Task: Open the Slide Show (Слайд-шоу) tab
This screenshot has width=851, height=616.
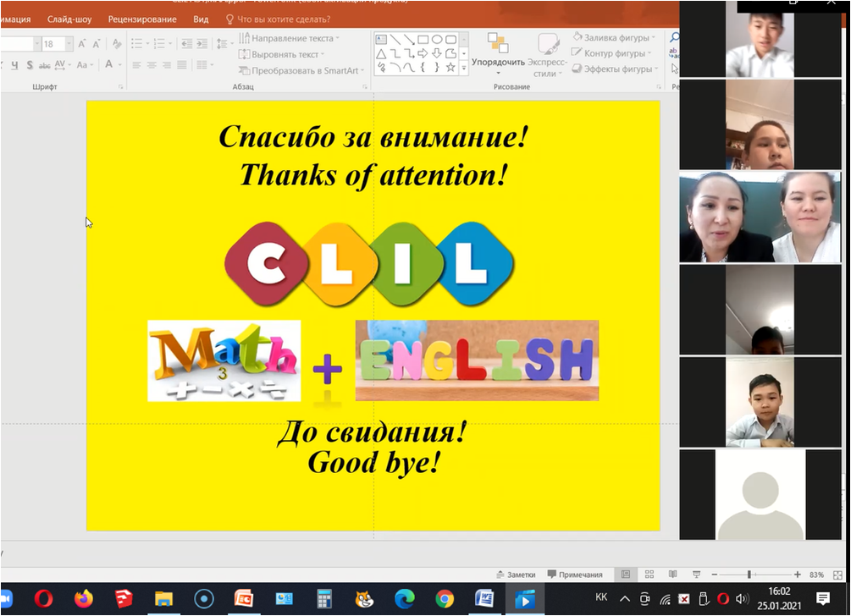Action: 69,19
